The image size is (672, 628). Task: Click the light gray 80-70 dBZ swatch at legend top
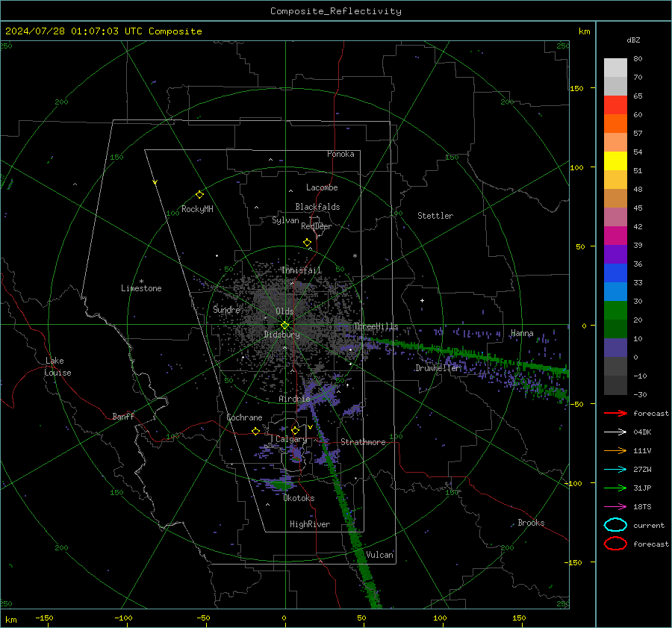click(615, 68)
